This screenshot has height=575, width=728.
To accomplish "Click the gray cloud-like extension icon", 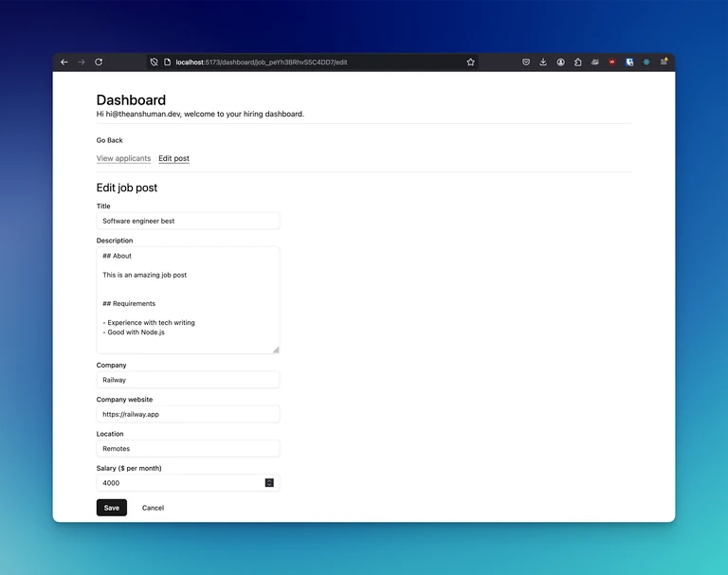I will pos(594,63).
